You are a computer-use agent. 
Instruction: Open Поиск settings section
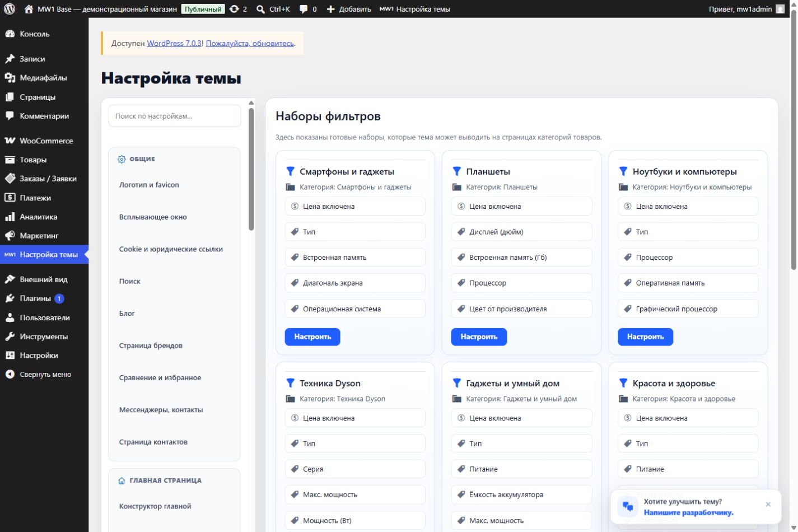[x=130, y=282]
